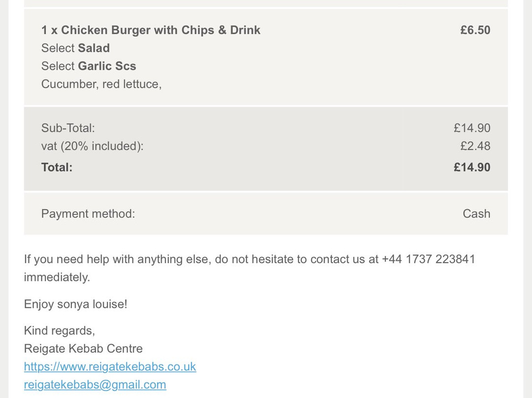Click the reigatekebabs@gmail.com email link
This screenshot has width=532, height=398.
point(95,385)
